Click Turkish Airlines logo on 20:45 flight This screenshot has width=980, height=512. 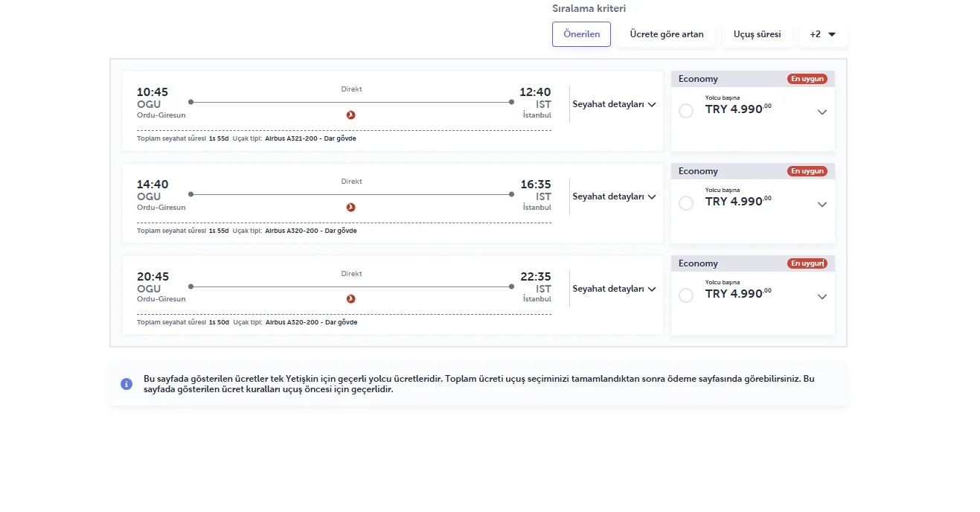pyautogui.click(x=351, y=298)
